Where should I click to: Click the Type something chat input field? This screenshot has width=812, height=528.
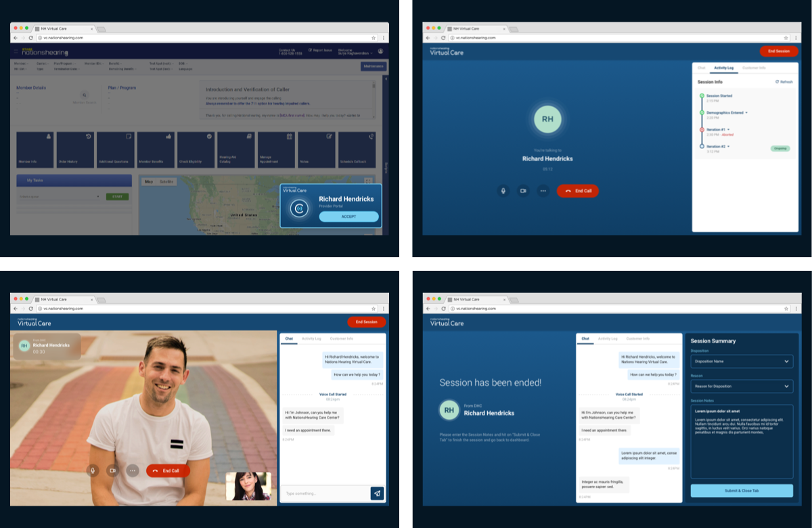pos(325,493)
